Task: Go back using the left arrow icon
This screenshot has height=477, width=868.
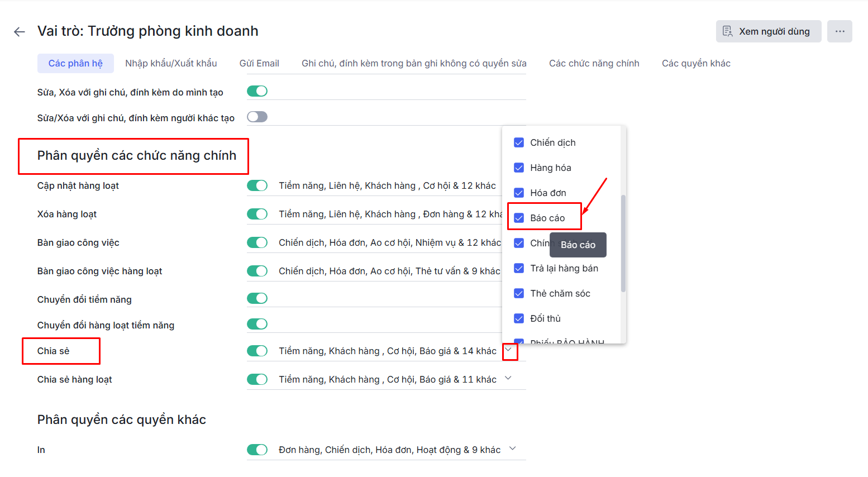Action: pos(20,32)
